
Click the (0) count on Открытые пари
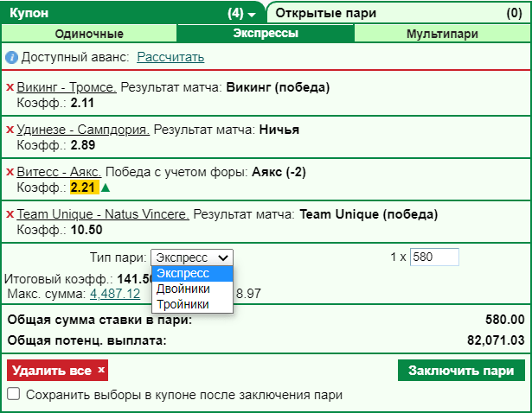point(515,13)
